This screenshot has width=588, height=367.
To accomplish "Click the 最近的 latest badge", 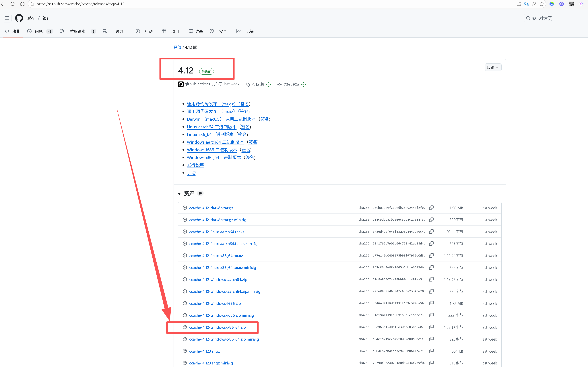I will [x=207, y=71].
